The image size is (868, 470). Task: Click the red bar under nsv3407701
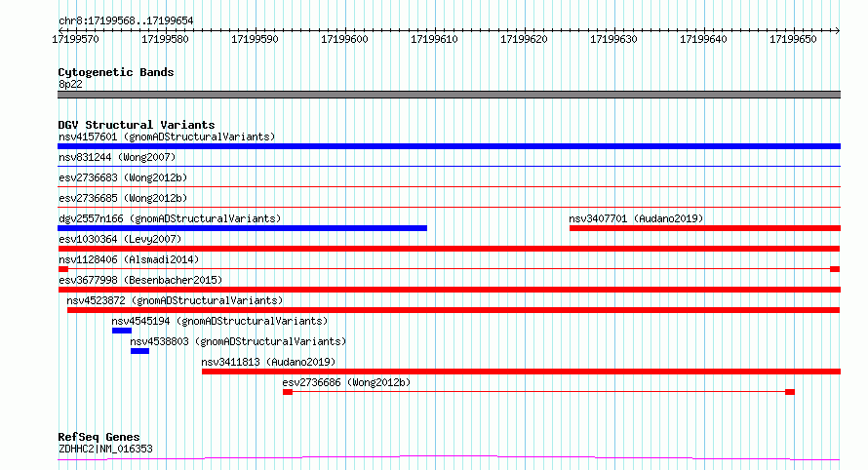(x=705, y=228)
